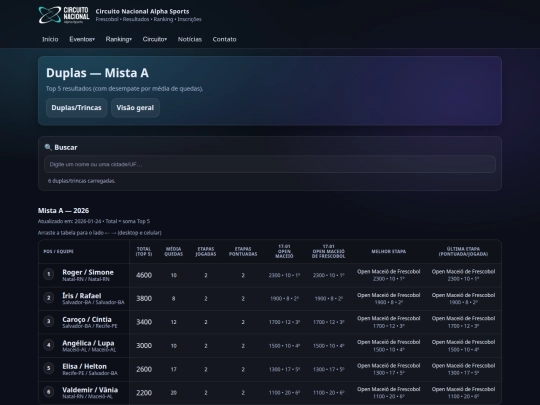Image resolution: width=540 pixels, height=405 pixels.
Task: Click Natal-RN / Maceió-AL under Valdemir / Vânia
Action: [87, 397]
